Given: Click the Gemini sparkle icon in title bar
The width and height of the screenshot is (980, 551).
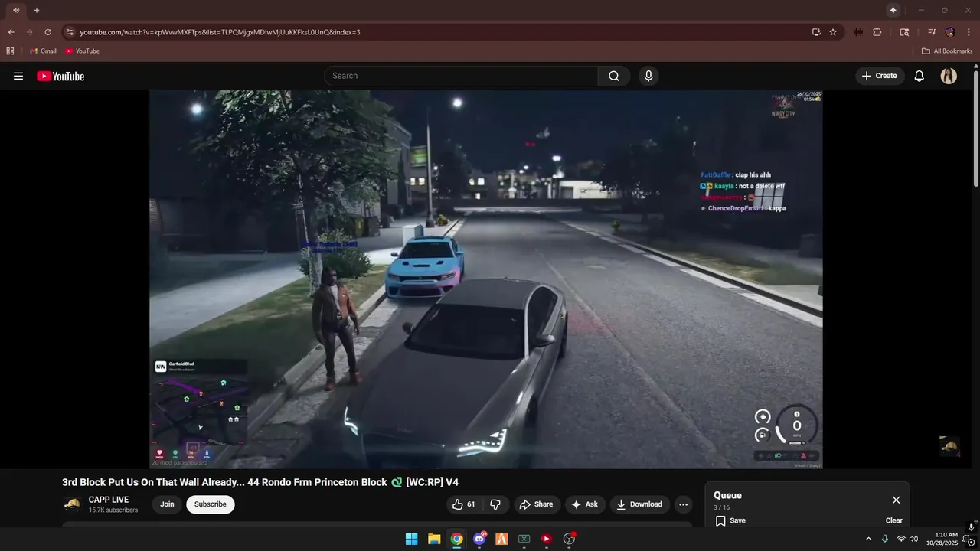Looking at the screenshot, I should click(x=893, y=10).
